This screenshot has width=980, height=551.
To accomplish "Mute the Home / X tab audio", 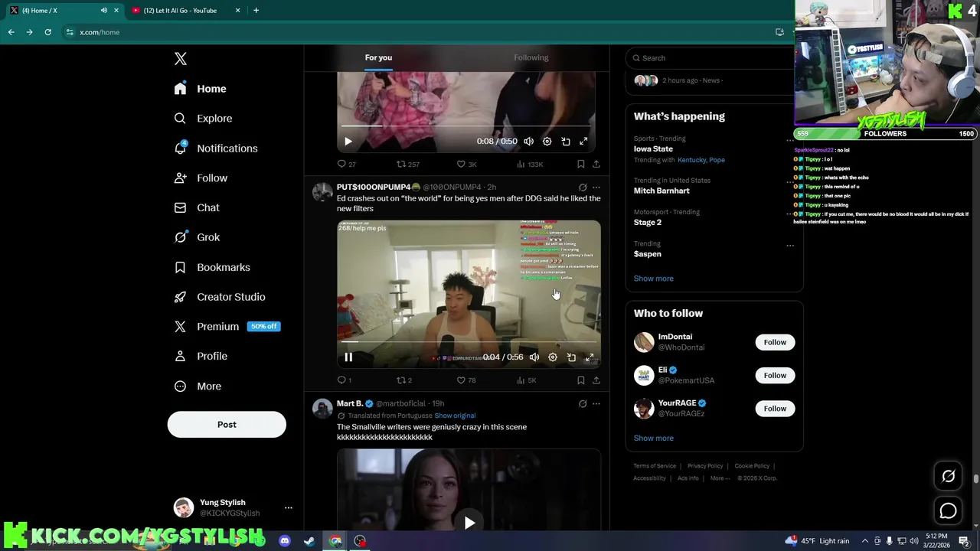I will click(103, 10).
